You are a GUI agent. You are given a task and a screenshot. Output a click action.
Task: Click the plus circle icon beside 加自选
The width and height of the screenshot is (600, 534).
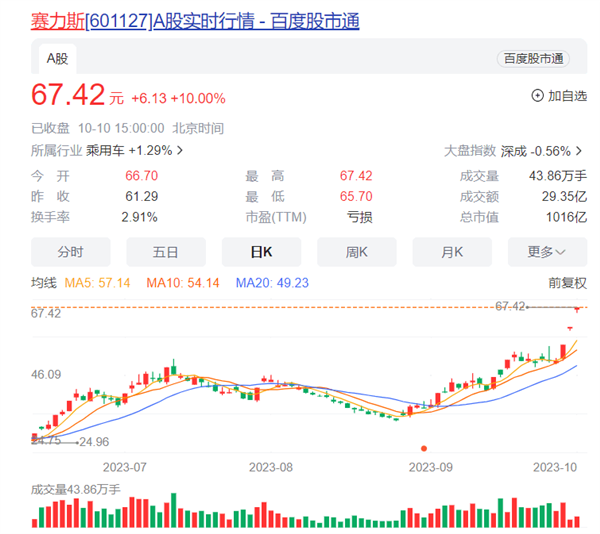click(537, 96)
